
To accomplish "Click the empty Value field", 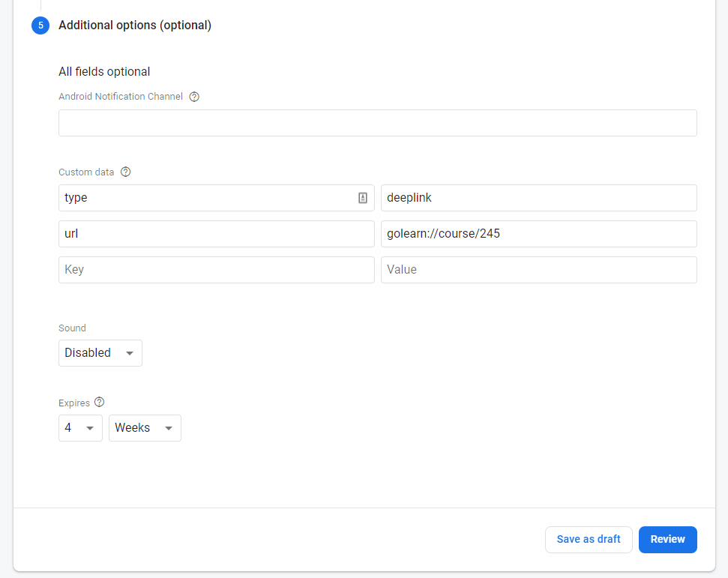I will pos(538,269).
